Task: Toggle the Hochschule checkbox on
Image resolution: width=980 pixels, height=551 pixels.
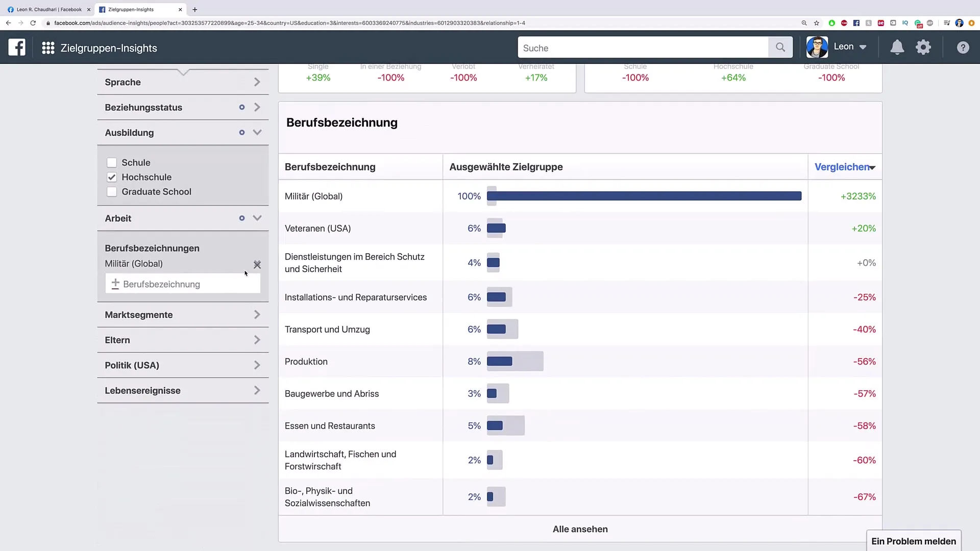Action: pyautogui.click(x=112, y=177)
